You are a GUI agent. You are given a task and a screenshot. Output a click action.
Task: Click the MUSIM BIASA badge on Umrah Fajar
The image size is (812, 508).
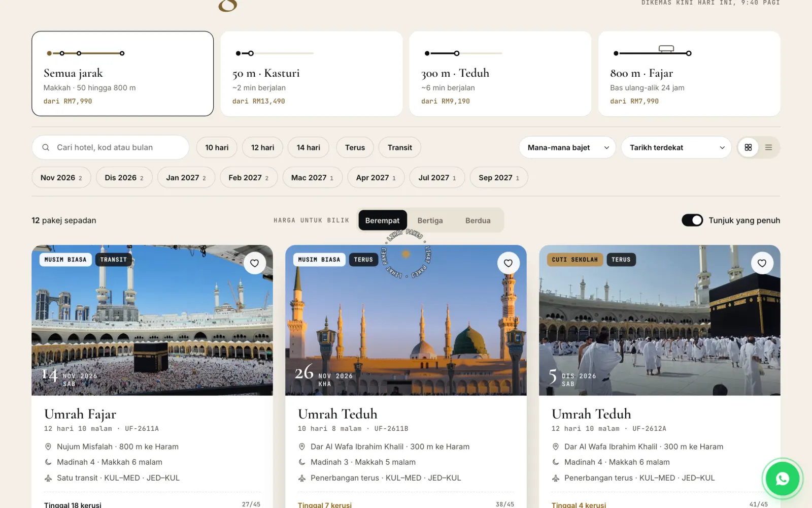coord(65,260)
